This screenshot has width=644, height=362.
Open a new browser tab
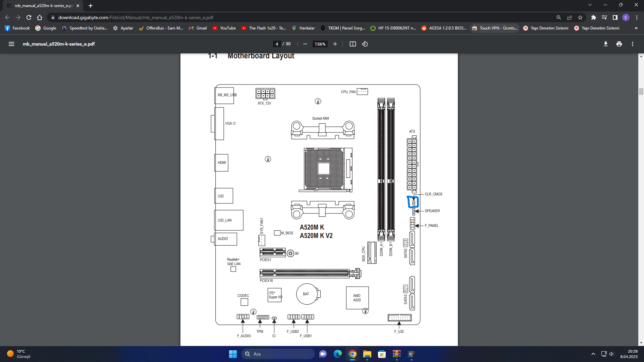(x=90, y=6)
